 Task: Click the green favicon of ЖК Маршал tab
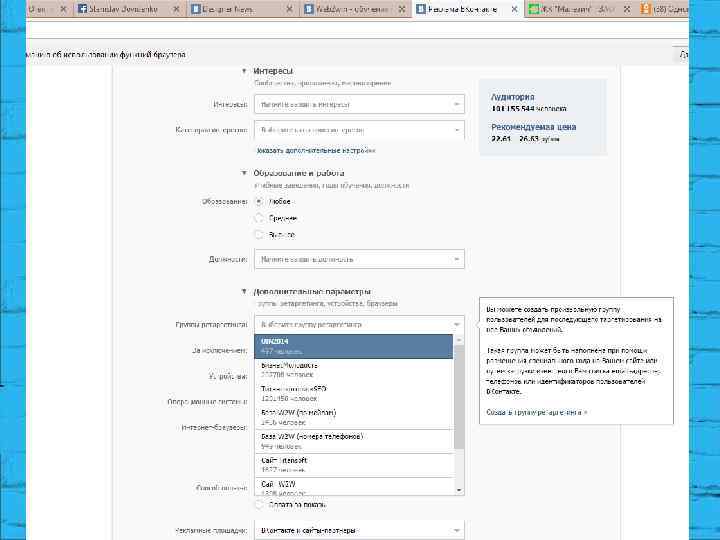(x=533, y=9)
